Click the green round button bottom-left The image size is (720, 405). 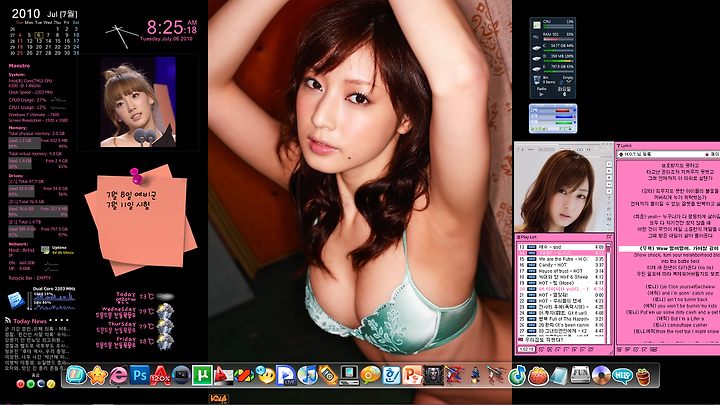(31, 384)
